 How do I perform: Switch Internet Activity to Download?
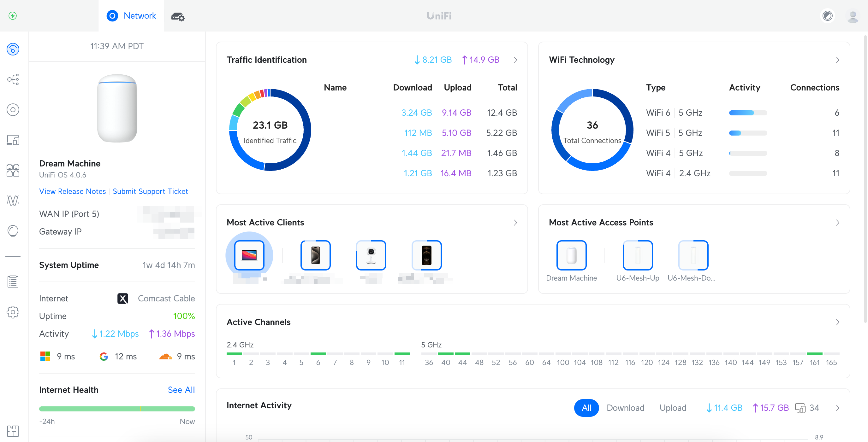pos(625,408)
